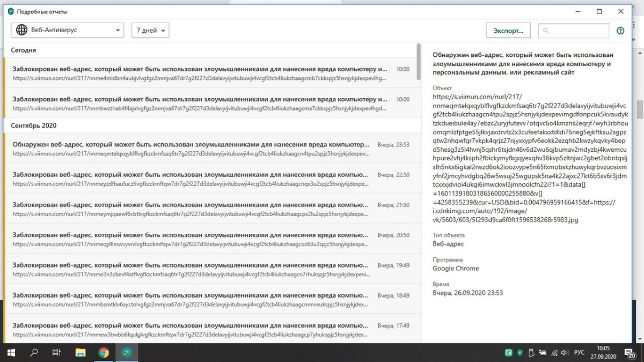Open the Веб-Антивирус component dropdown
Image resolution: width=644 pixels, height=362 pixels.
click(67, 30)
